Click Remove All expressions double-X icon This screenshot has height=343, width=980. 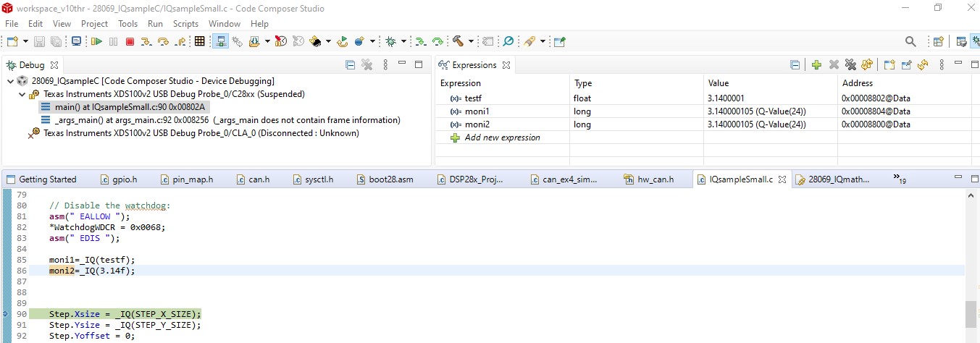[x=850, y=64]
